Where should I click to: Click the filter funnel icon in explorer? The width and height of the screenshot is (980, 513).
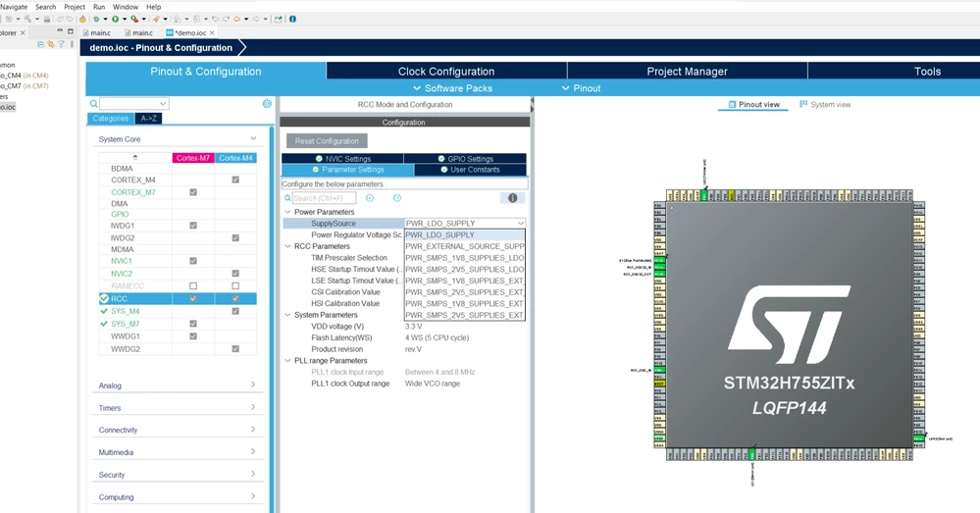click(x=61, y=44)
